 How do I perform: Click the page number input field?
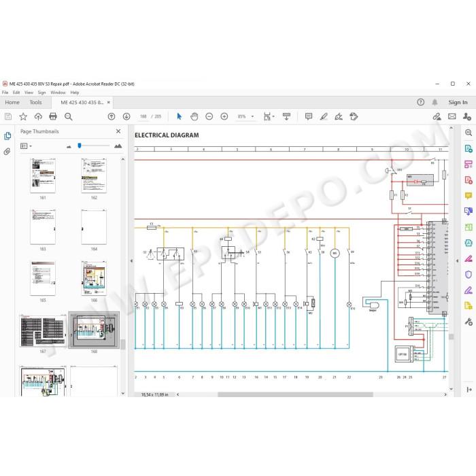(143, 116)
